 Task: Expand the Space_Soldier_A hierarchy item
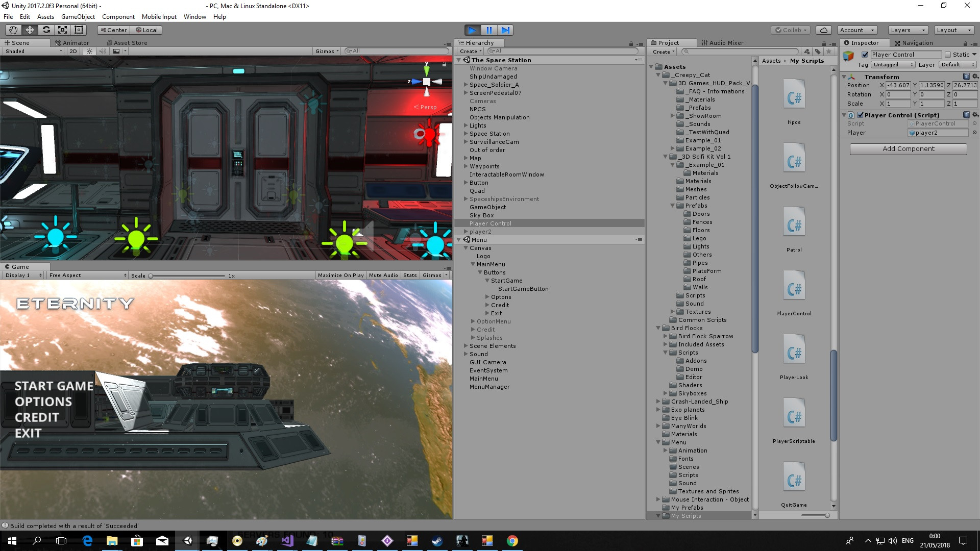465,85
